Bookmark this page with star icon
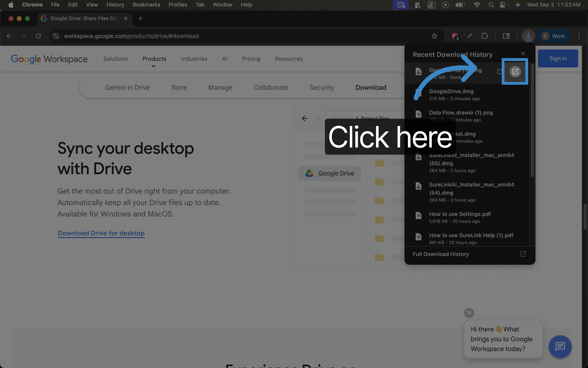The image size is (588, 368). tap(434, 36)
